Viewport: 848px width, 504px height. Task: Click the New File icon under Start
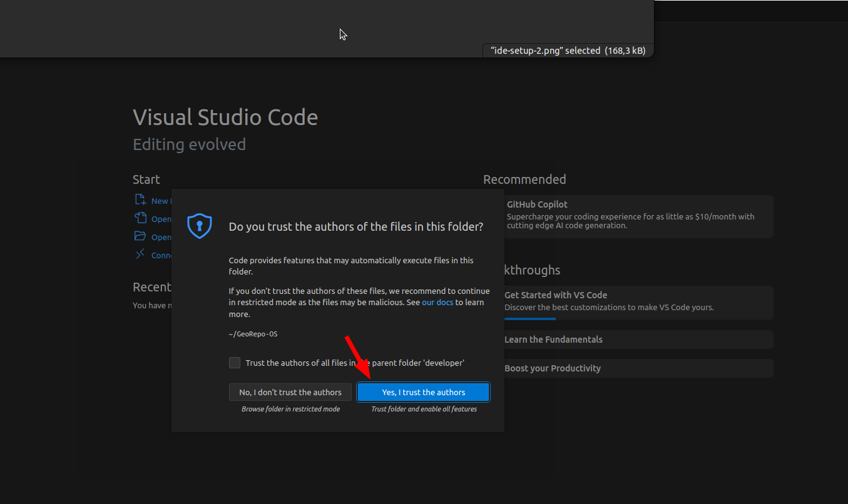click(x=140, y=200)
